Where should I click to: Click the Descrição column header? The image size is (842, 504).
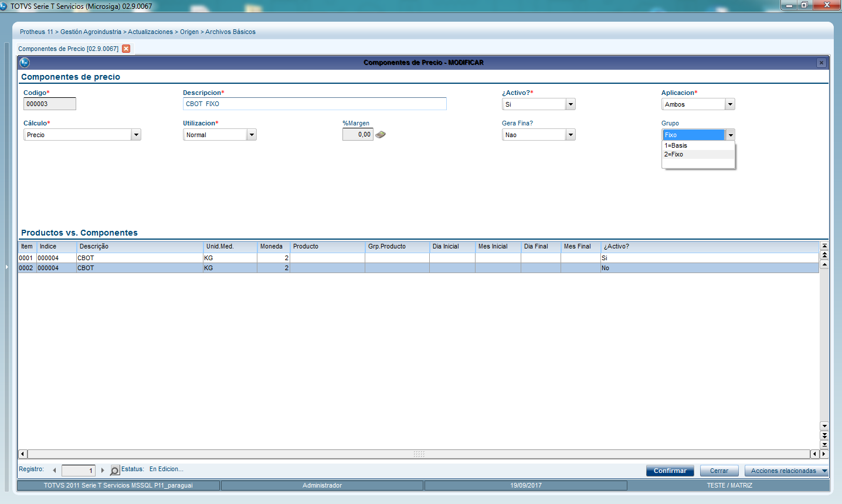140,247
